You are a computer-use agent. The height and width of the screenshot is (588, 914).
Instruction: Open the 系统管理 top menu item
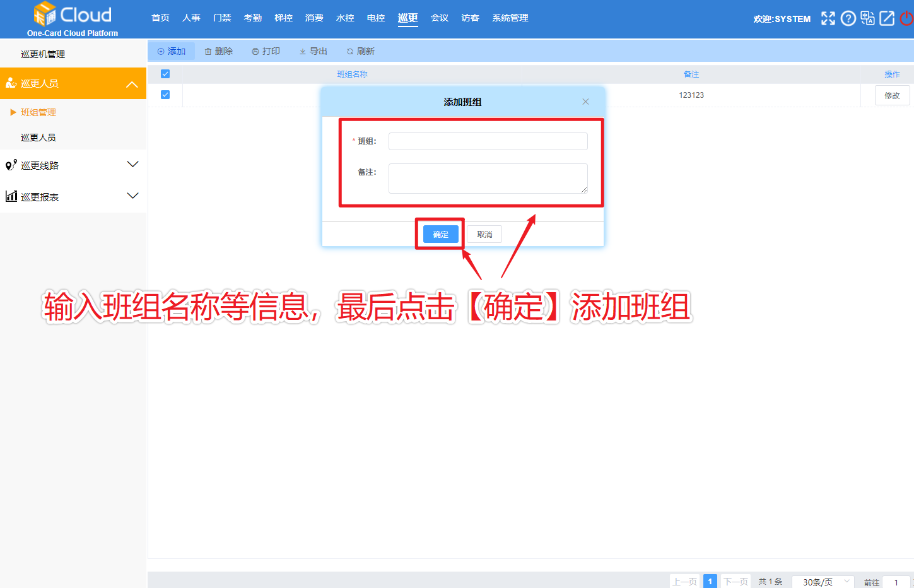(510, 18)
